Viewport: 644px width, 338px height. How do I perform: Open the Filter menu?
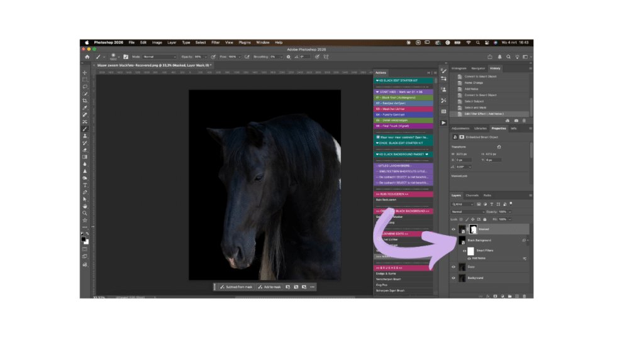point(216,42)
